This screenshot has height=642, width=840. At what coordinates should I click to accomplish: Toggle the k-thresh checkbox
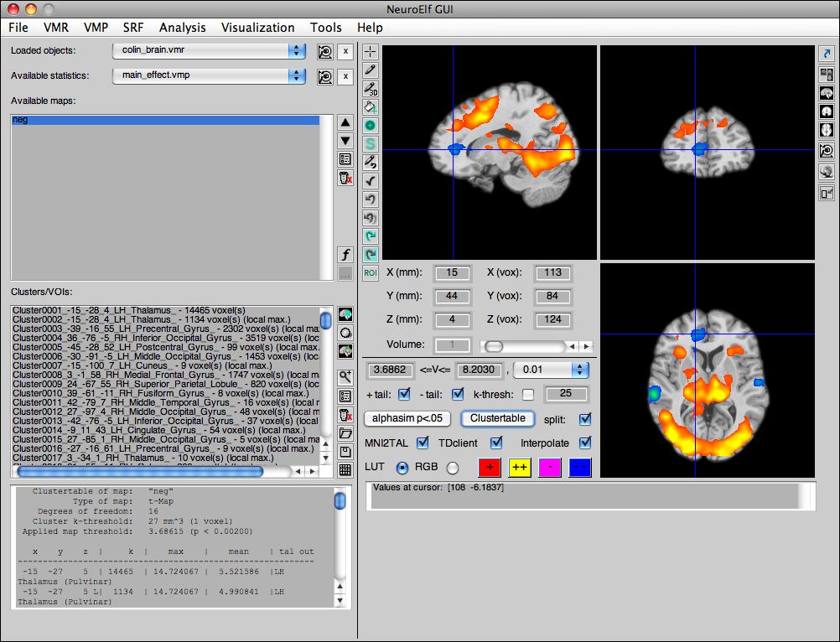528,395
